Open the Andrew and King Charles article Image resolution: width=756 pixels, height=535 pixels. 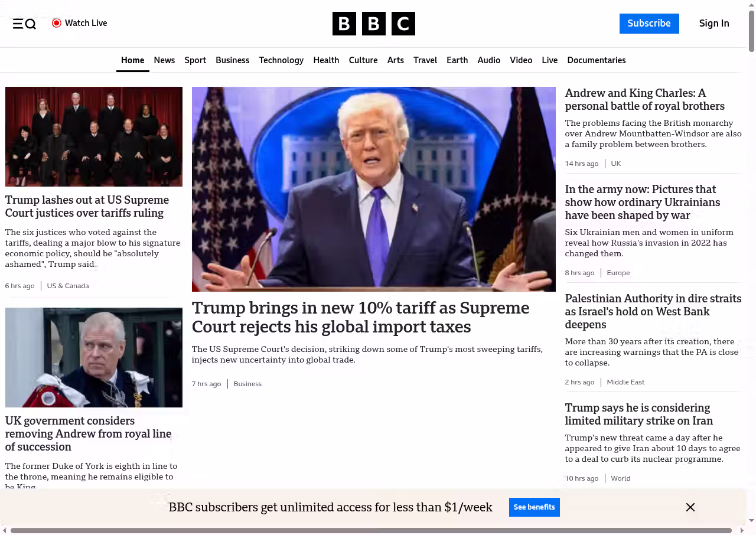pos(644,100)
